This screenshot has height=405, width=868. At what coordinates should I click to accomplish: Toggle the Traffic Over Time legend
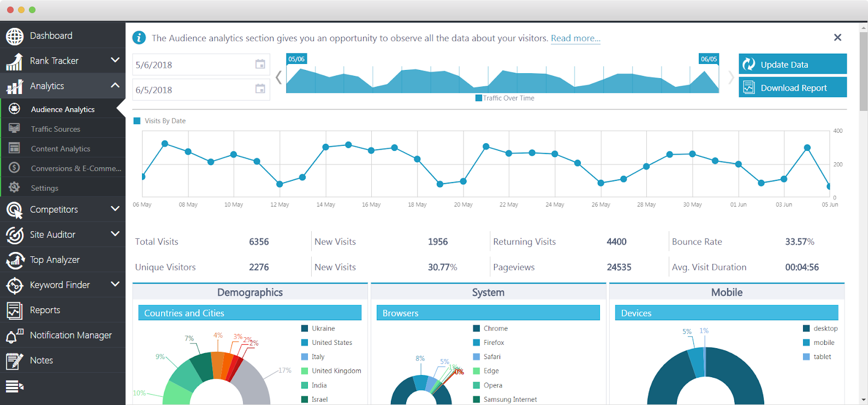click(505, 98)
